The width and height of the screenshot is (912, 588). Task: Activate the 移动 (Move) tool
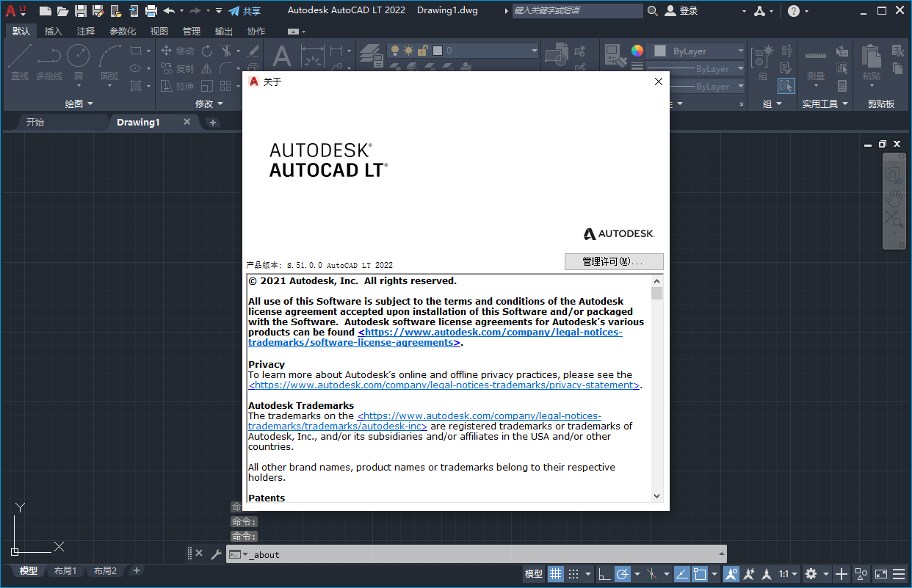point(181,51)
